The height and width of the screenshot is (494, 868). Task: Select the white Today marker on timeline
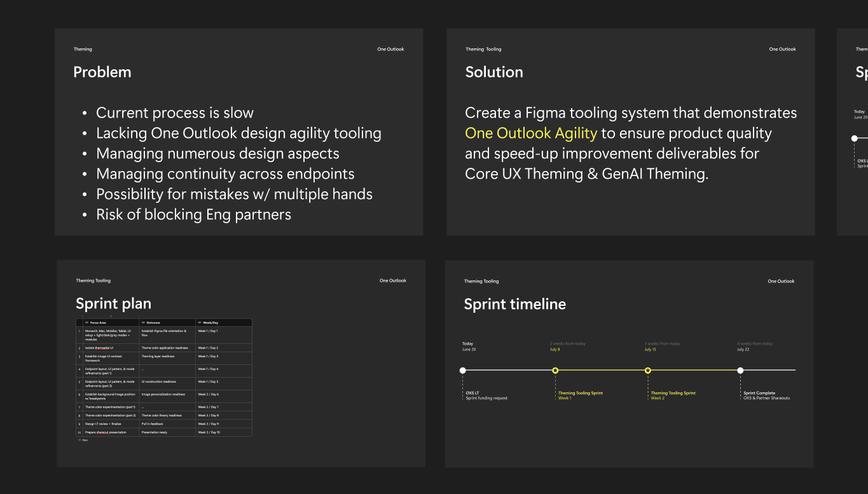pyautogui.click(x=462, y=370)
